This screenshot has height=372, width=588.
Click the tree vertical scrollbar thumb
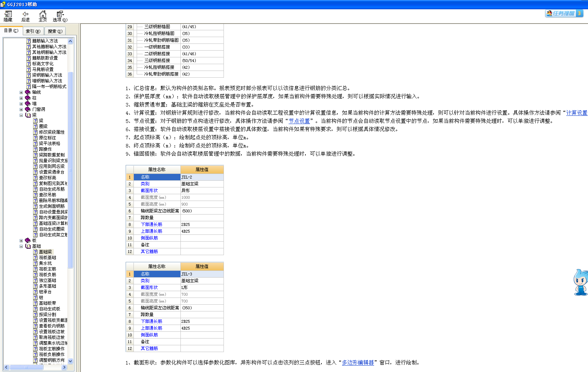tap(70, 170)
